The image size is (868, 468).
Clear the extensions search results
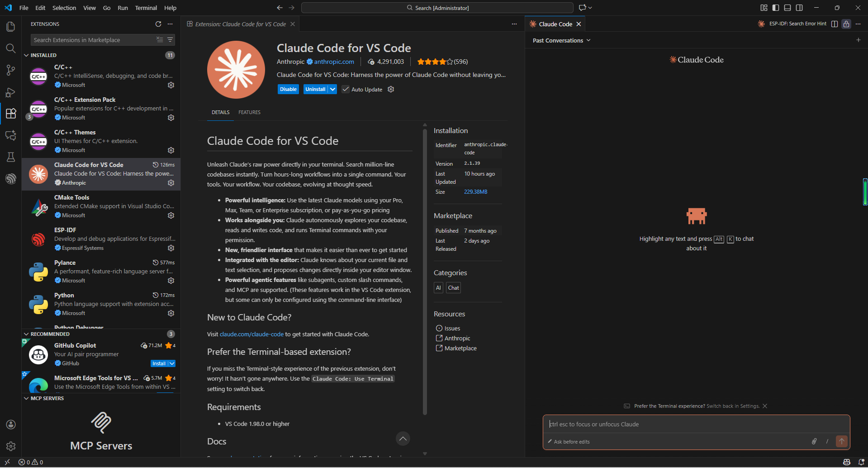pos(160,40)
